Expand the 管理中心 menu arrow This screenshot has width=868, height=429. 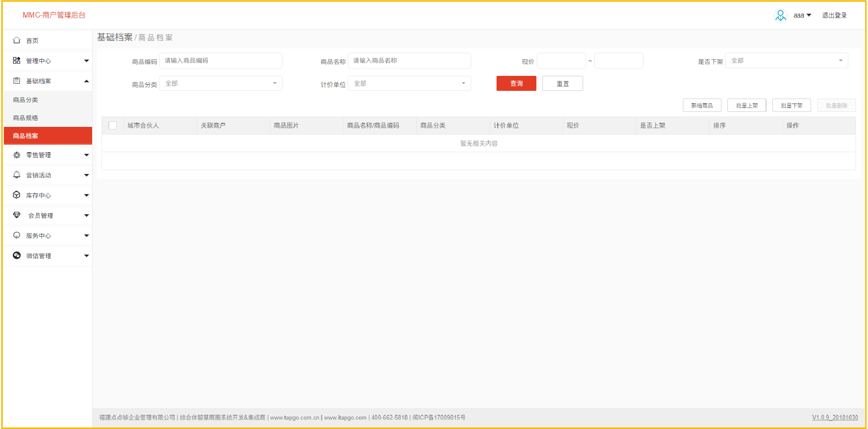coord(87,61)
